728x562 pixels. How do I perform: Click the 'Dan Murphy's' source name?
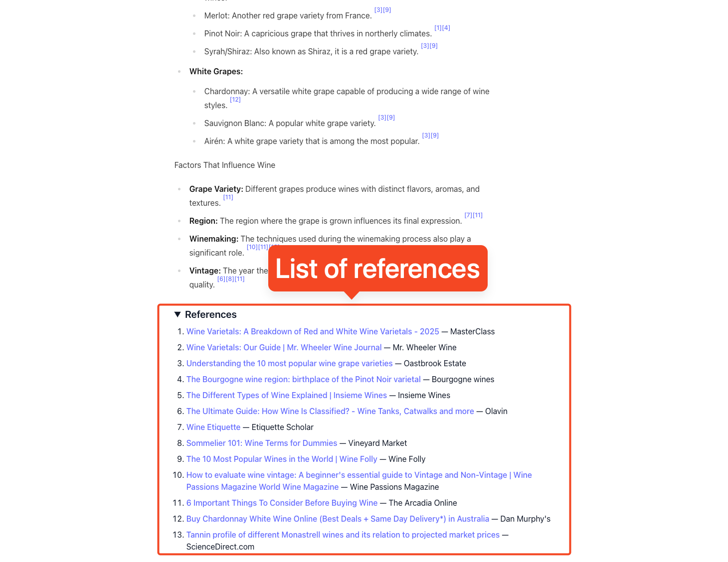tap(526, 519)
